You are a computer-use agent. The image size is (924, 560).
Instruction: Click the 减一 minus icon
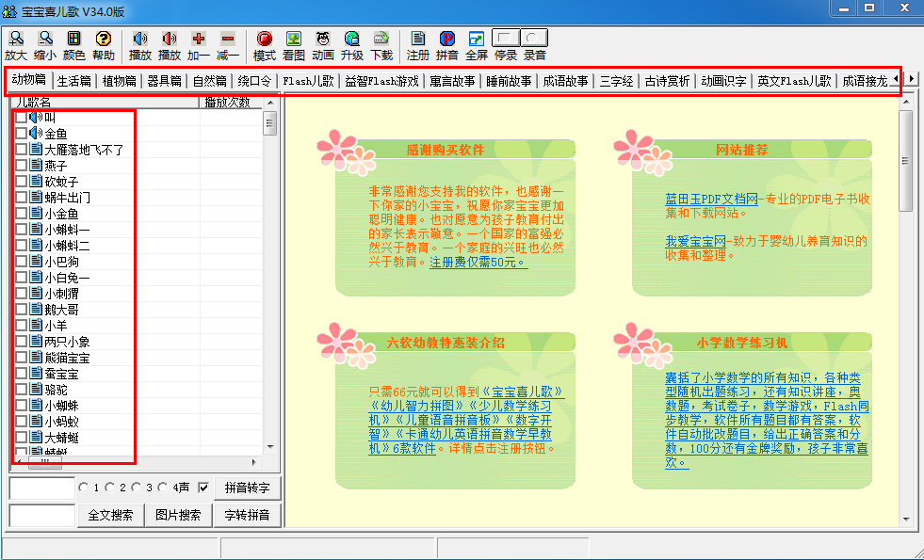(x=227, y=39)
